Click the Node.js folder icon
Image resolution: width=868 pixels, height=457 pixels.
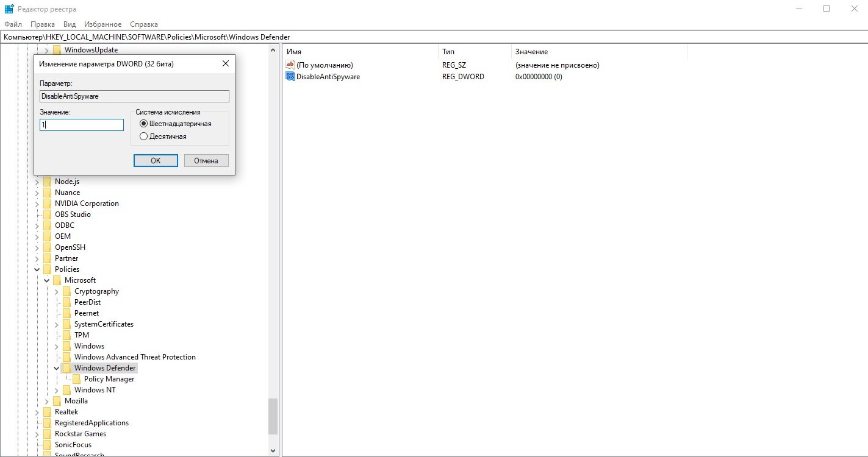pyautogui.click(x=48, y=182)
